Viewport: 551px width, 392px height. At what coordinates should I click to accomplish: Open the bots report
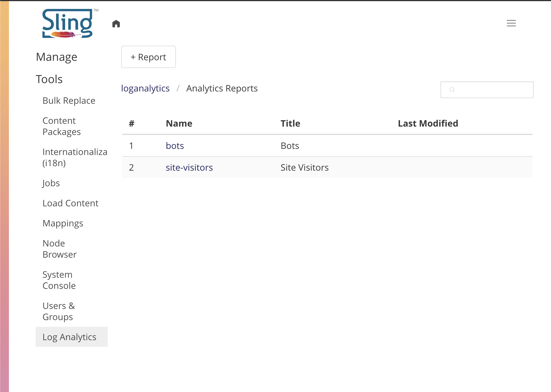pos(175,146)
